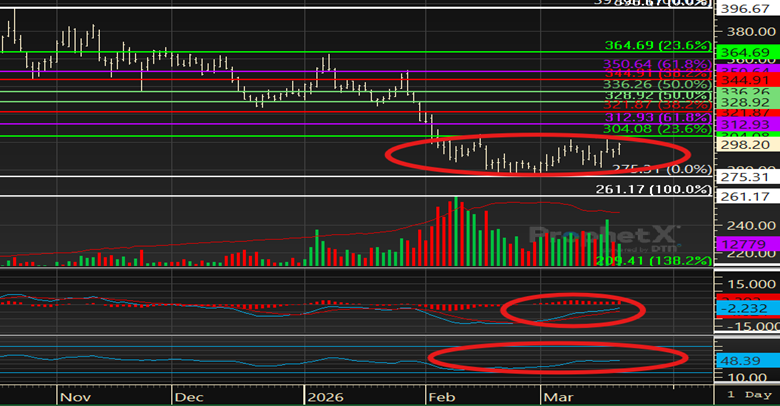Select the 304.08 (23.6%) green level label
The image size is (780, 406).
click(657, 129)
